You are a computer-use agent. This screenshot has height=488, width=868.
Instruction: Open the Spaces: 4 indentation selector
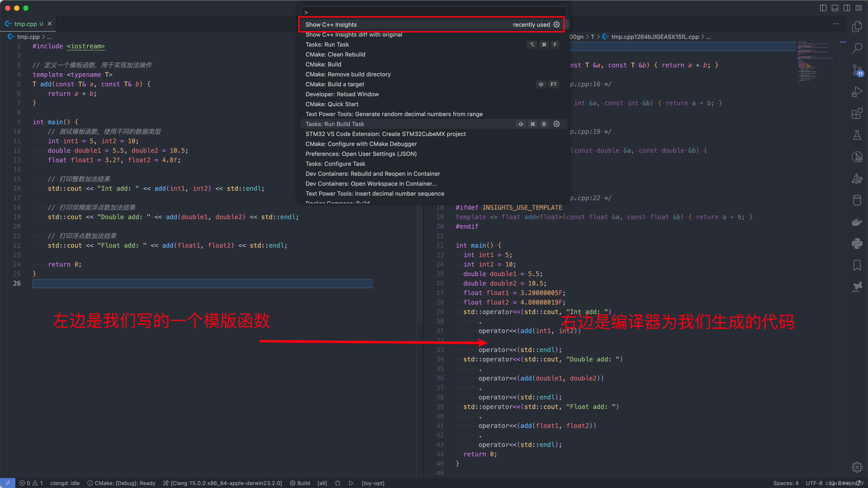coord(785,483)
